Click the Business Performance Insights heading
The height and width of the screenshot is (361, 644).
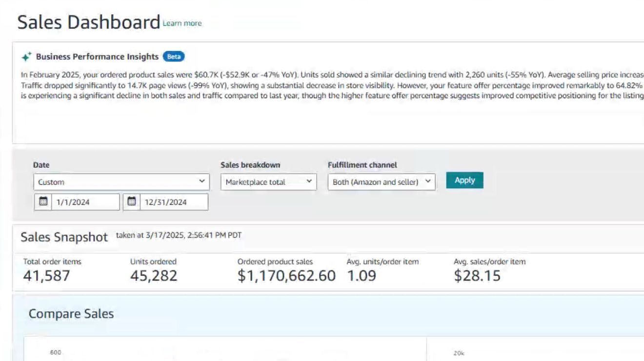pyautogui.click(x=97, y=57)
